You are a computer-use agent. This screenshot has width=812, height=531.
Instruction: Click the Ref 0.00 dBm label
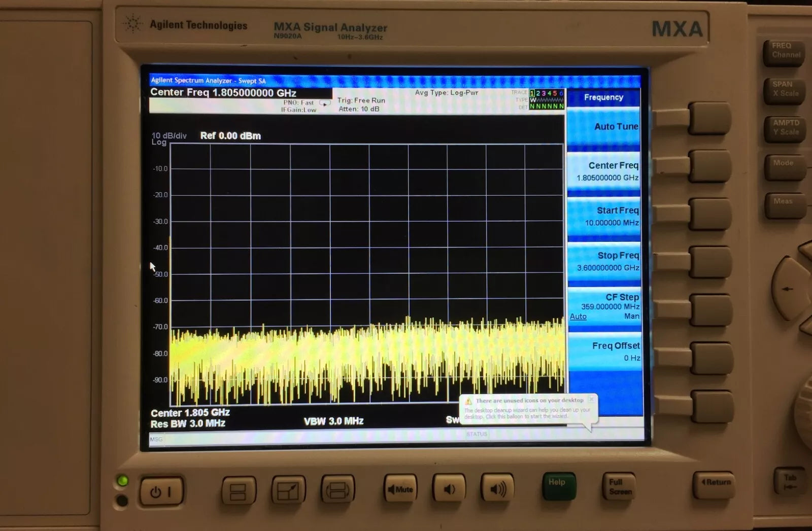click(230, 136)
